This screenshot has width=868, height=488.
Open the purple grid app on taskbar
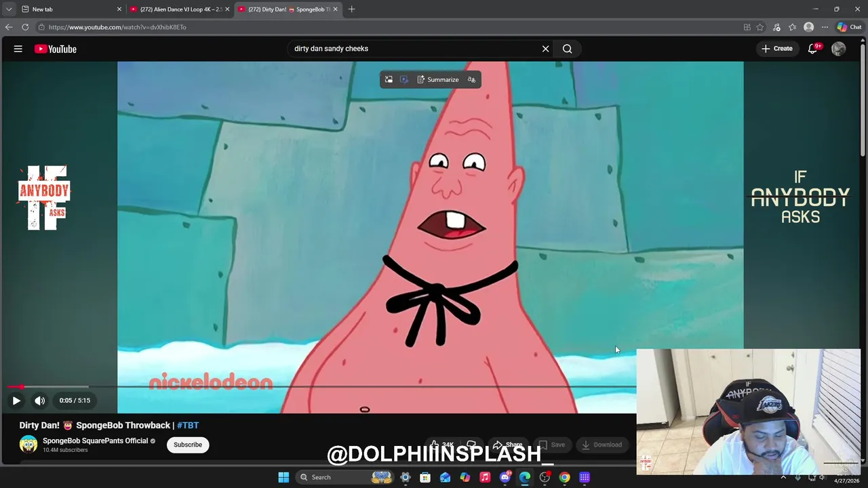(x=585, y=477)
